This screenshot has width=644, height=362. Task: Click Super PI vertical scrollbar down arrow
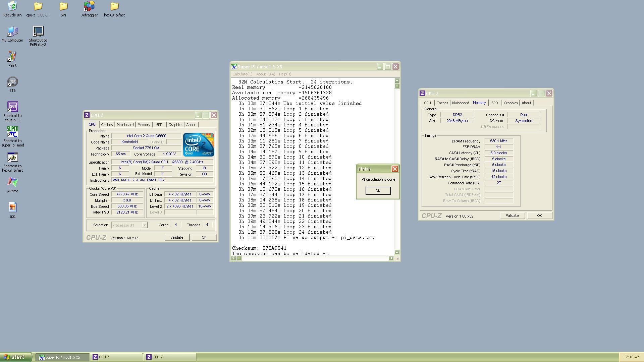pos(397,252)
